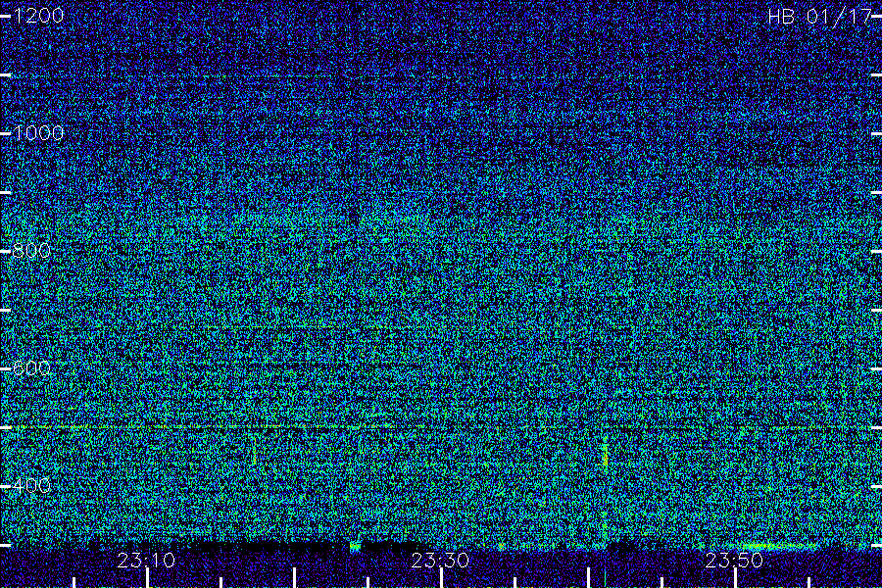
Task: Click the tick mark below 23:50
Action: click(x=735, y=578)
